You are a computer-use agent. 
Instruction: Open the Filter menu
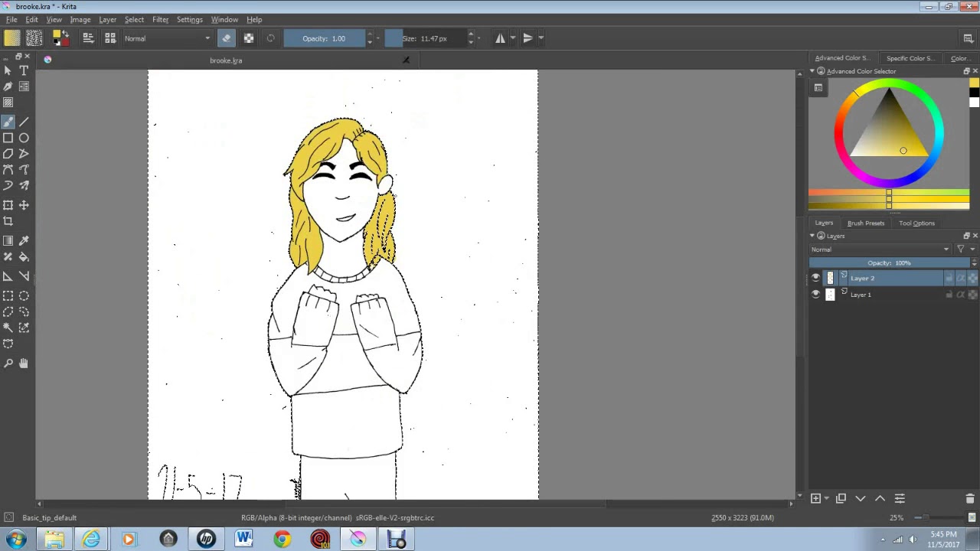click(x=160, y=19)
